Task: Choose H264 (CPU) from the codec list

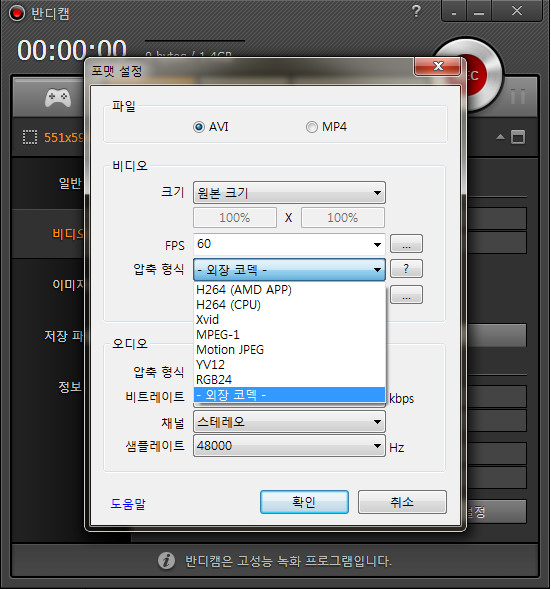Action: [289, 305]
